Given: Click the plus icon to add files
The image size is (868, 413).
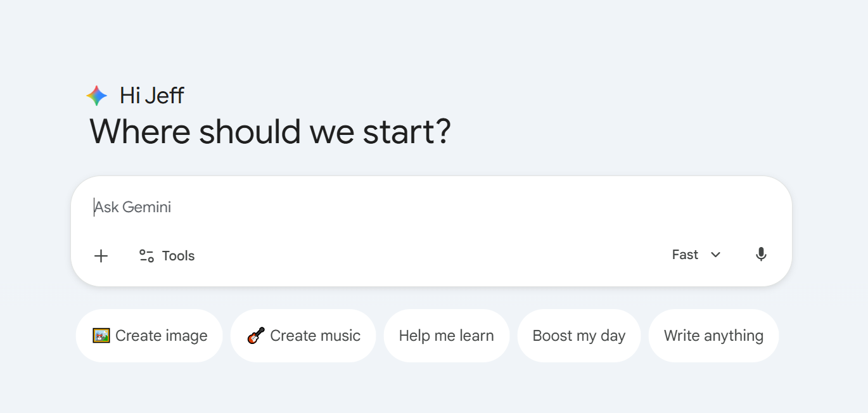Looking at the screenshot, I should tap(101, 256).
